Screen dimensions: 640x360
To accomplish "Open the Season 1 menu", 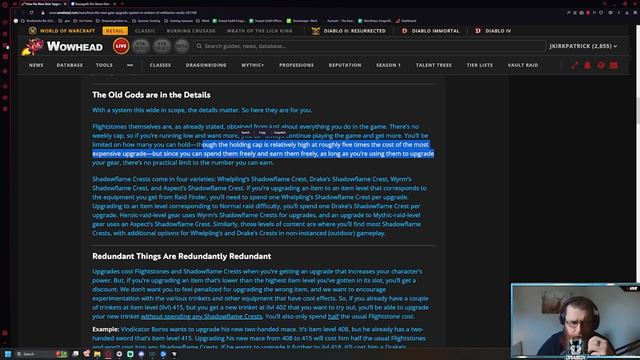I will tap(388, 65).
